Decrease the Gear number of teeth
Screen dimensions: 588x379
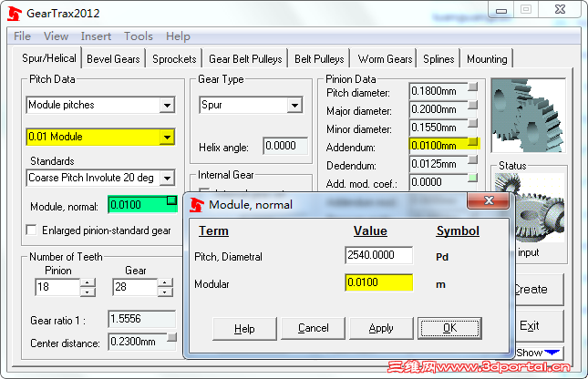coord(165,292)
